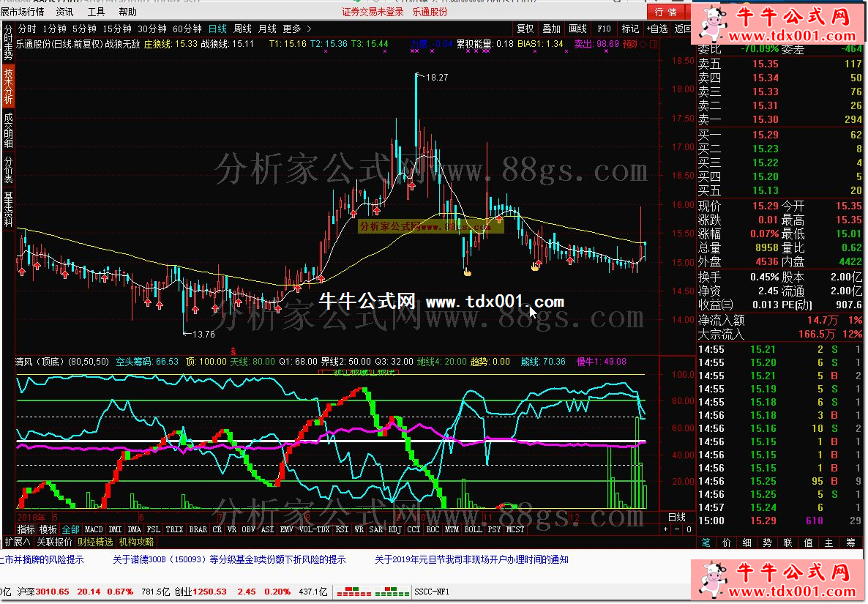Switch sub-chart to BOLL indicator
Image resolution: width=868 pixels, height=604 pixels.
tap(474, 529)
